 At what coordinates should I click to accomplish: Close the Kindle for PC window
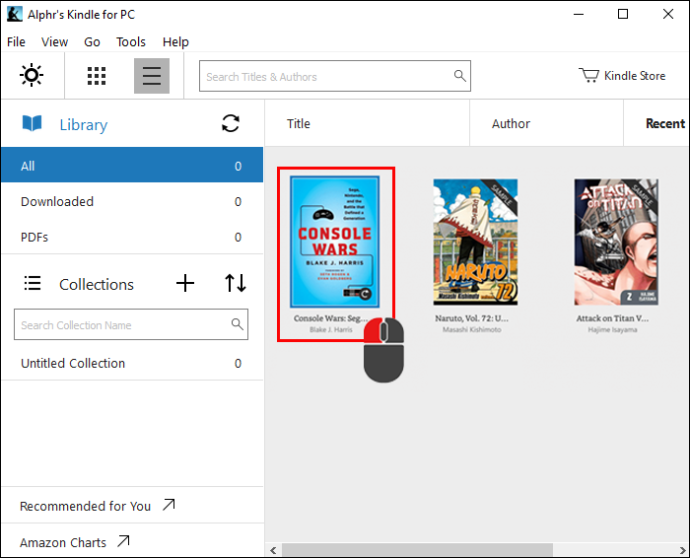[668, 14]
